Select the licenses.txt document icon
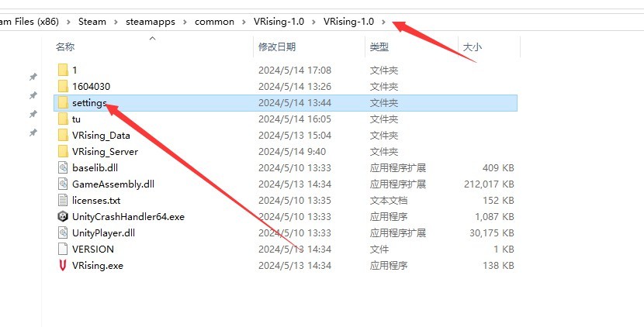The width and height of the screenshot is (644, 327). click(x=63, y=201)
